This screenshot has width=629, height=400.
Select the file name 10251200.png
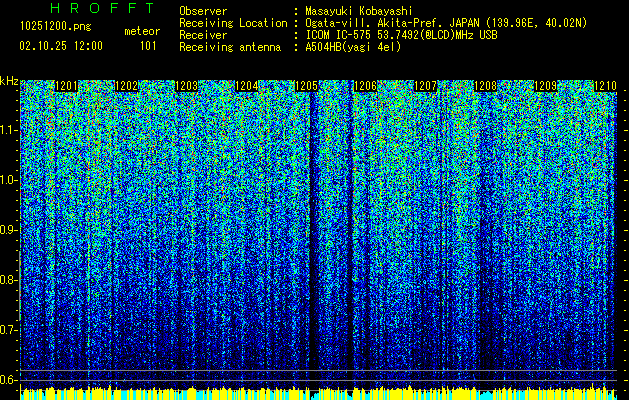pos(56,27)
